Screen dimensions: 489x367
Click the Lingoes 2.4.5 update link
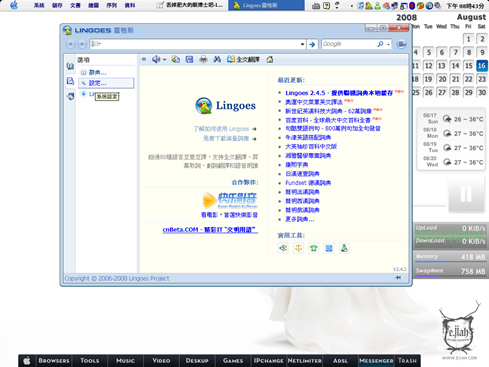(339, 93)
